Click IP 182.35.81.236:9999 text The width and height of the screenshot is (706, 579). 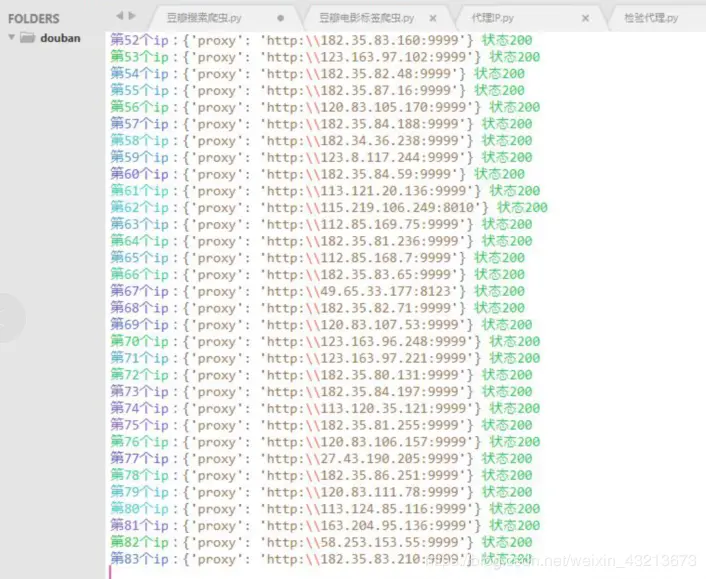389,241
